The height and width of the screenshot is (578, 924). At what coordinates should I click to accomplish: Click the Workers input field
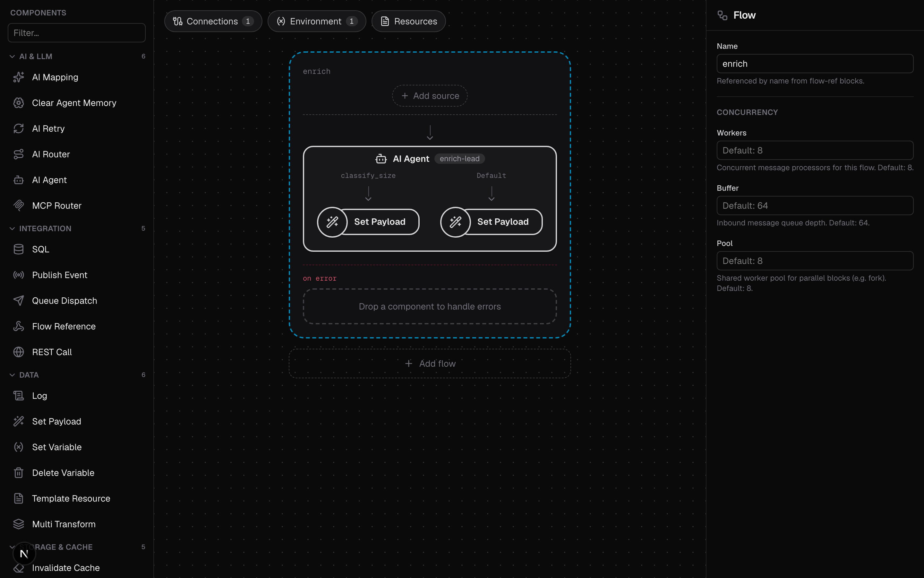pyautogui.click(x=815, y=150)
